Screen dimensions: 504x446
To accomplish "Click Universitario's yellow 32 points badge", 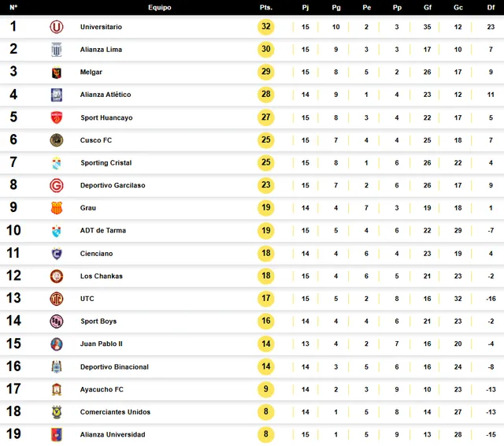I will (x=266, y=27).
